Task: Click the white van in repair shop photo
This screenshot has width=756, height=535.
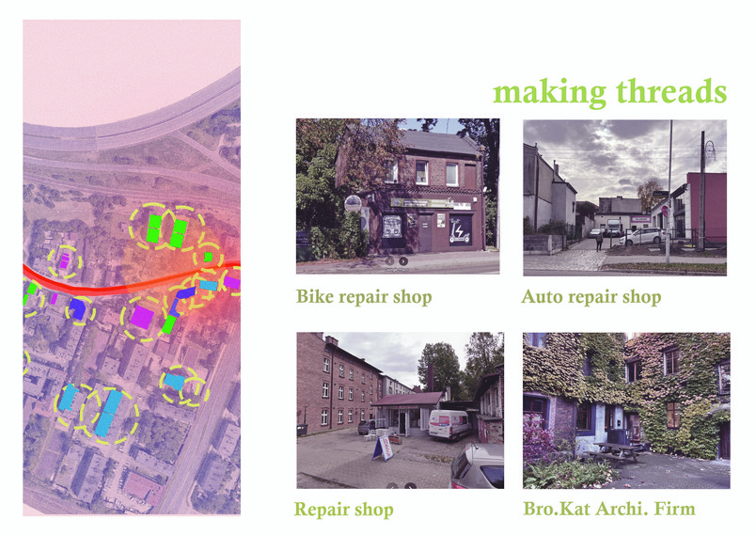Action: coord(449,425)
